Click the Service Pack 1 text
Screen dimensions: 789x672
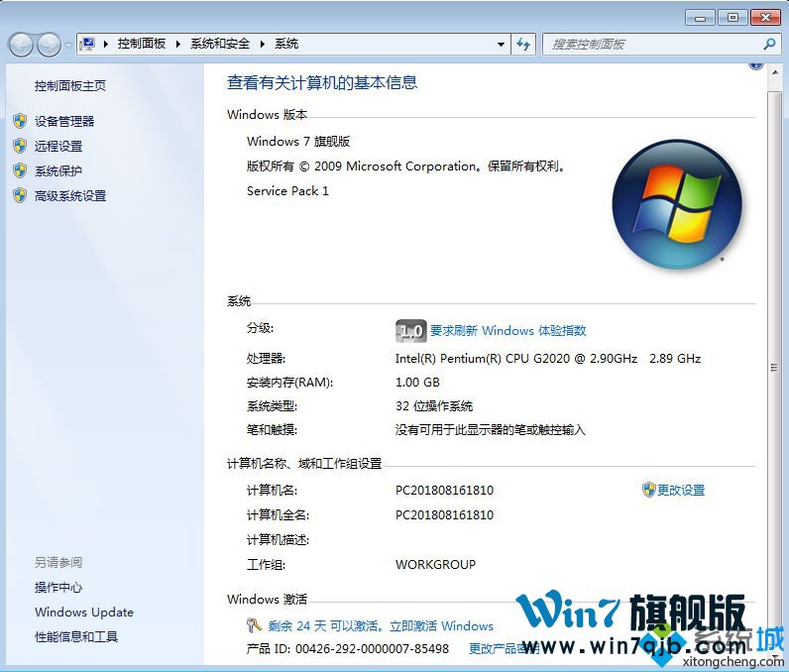click(287, 191)
